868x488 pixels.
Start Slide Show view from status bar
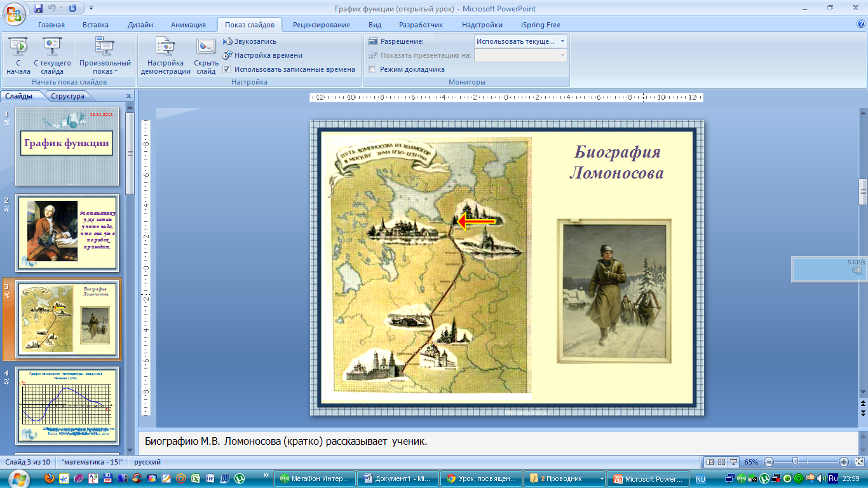pyautogui.click(x=734, y=462)
